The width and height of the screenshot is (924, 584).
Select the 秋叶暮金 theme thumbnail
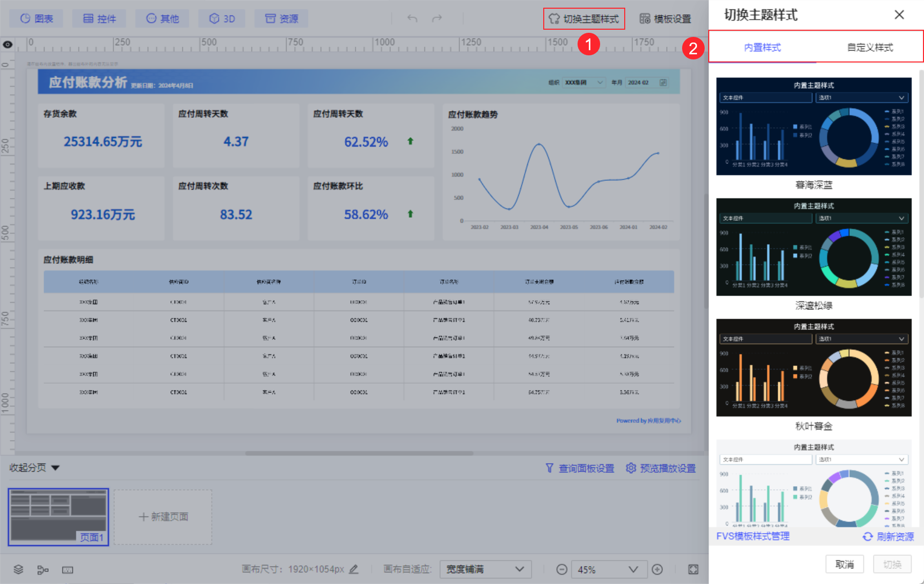click(814, 367)
